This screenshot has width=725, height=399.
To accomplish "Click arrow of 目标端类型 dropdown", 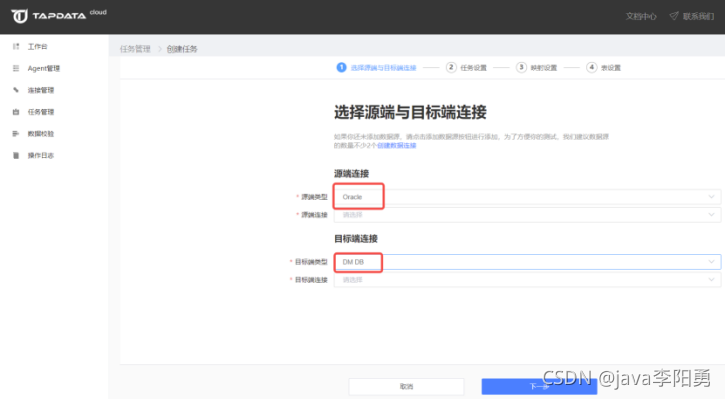I will click(711, 262).
